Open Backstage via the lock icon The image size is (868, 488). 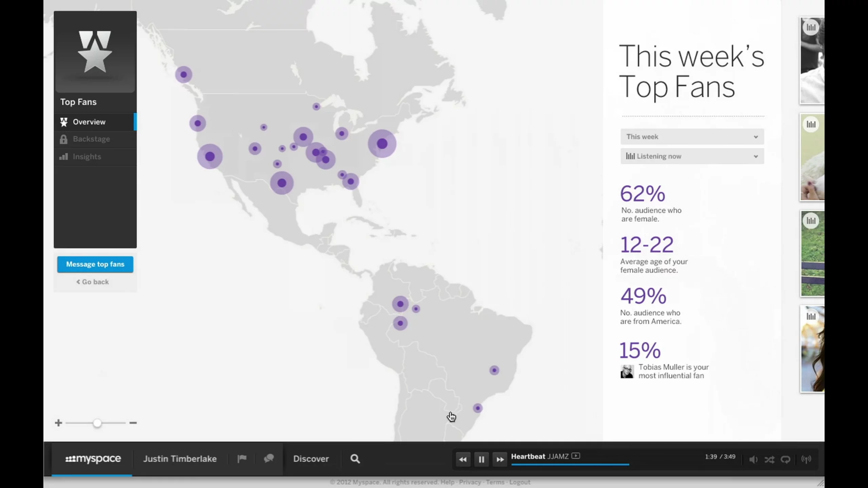click(64, 139)
